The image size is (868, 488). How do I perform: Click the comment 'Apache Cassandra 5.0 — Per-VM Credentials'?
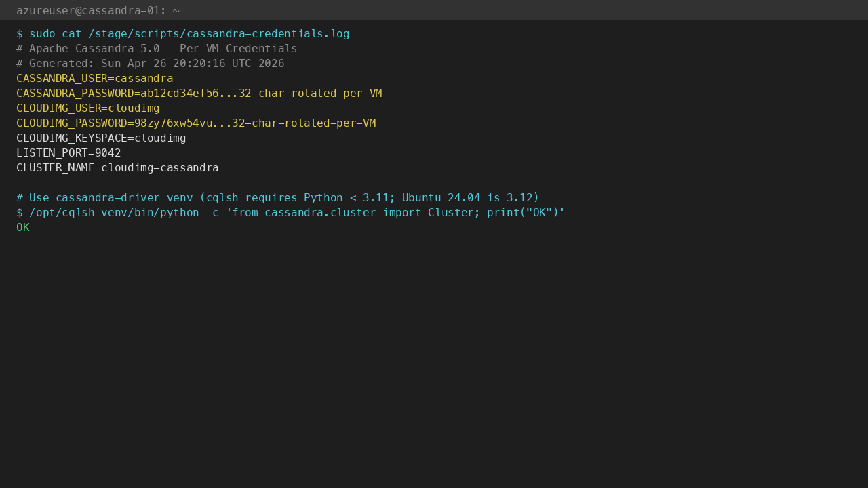[157, 49]
